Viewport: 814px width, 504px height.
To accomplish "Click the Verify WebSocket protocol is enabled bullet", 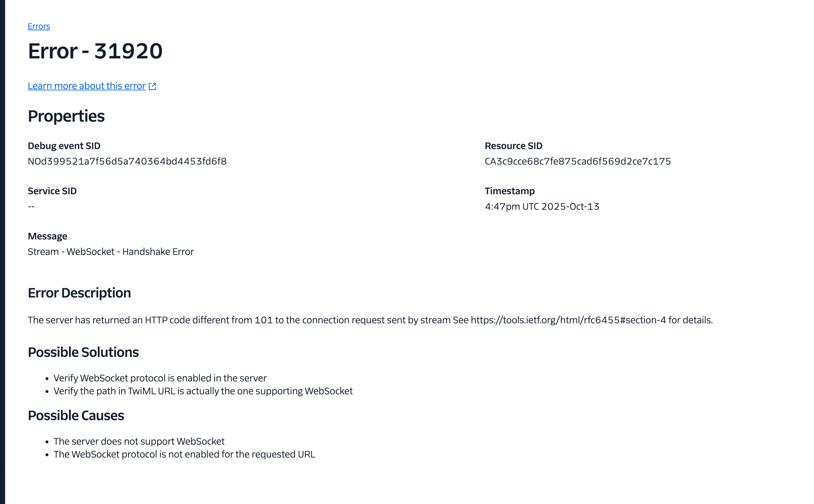I will [x=160, y=378].
